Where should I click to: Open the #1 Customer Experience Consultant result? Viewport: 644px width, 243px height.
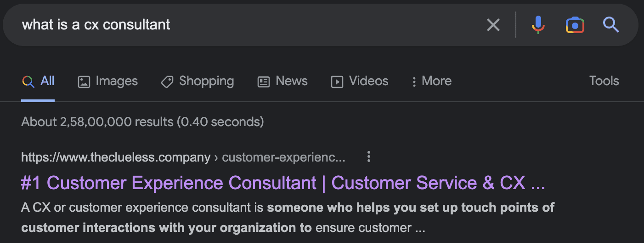coord(283,183)
